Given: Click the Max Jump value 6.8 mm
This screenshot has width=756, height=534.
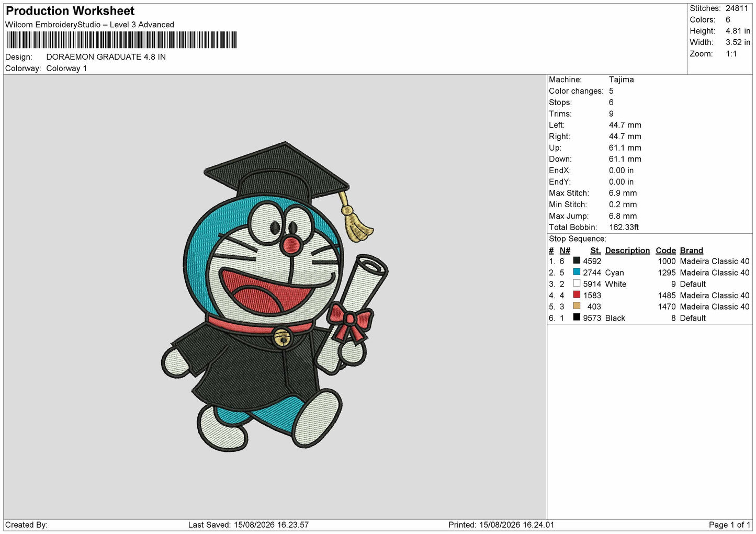Looking at the screenshot, I should point(623,216).
